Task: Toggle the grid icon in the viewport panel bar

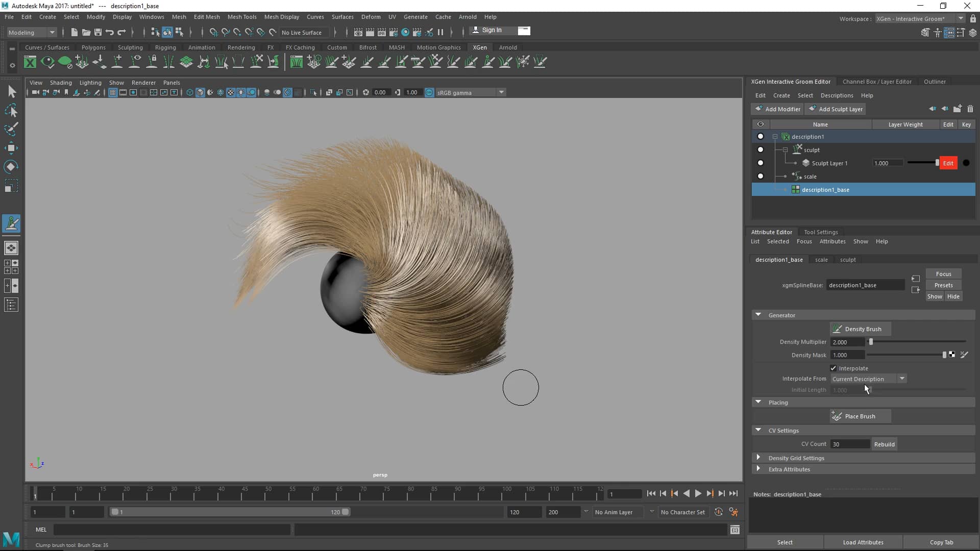Action: pos(113,92)
